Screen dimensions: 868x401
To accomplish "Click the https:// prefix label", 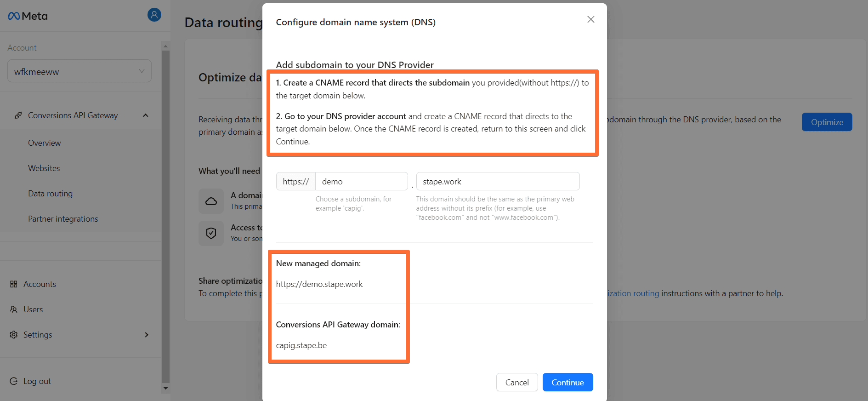I will [x=296, y=181].
